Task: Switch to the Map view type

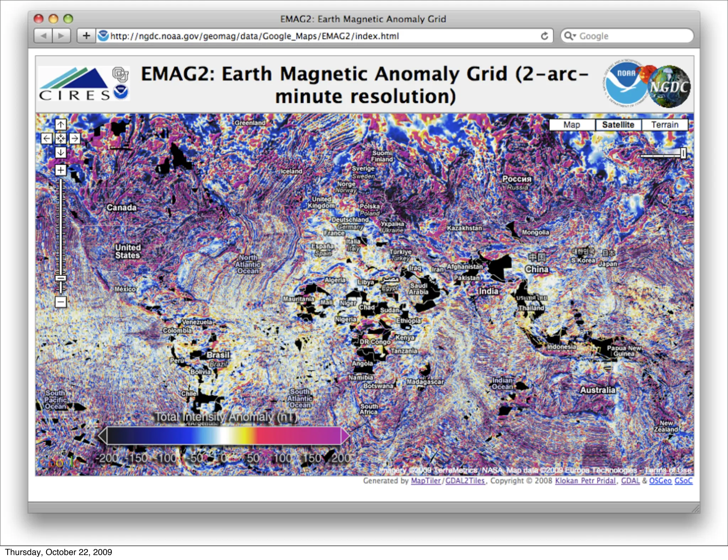Action: (x=572, y=125)
